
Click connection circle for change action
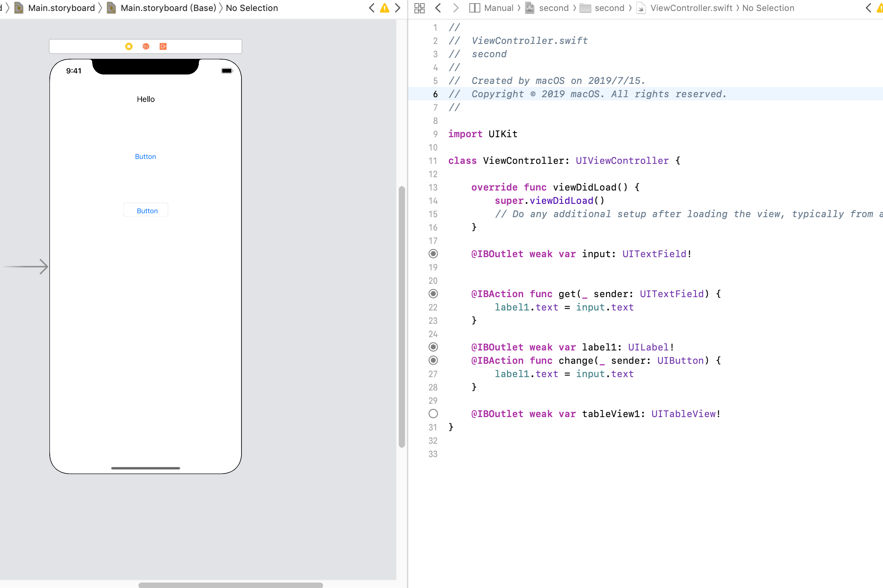coord(433,360)
